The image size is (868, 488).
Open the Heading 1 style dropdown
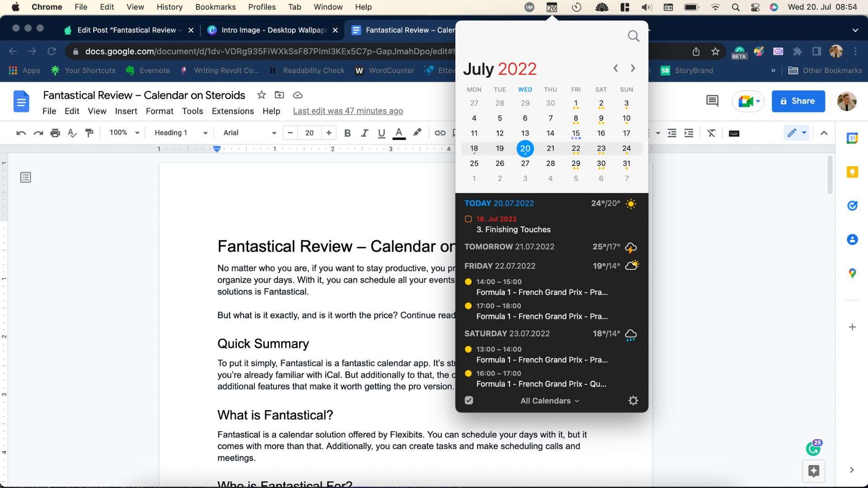tap(181, 133)
